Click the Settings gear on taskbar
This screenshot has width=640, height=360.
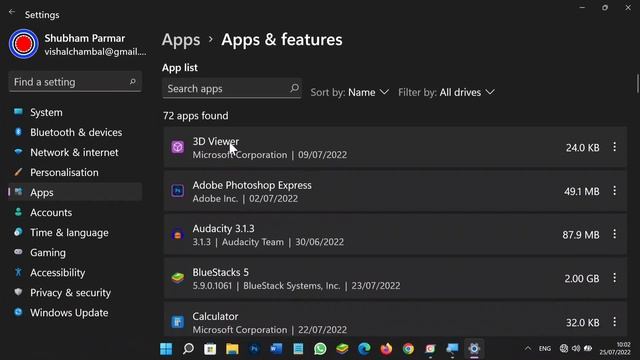[474, 349]
